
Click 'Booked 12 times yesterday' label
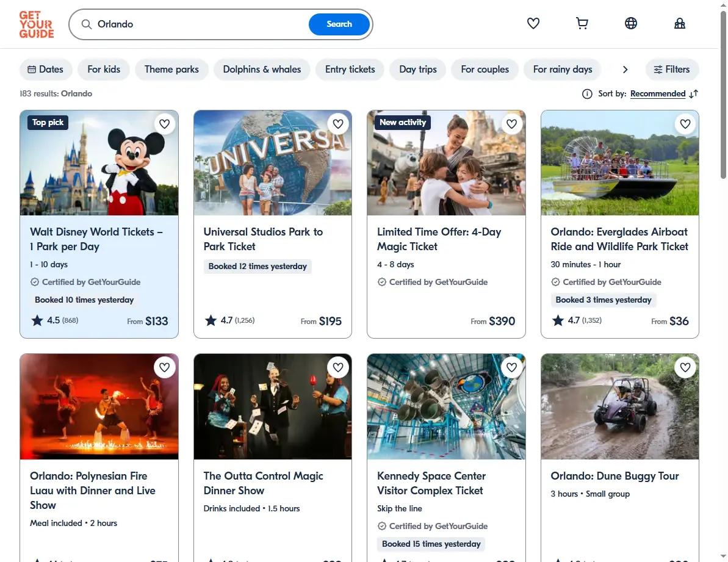[258, 267]
